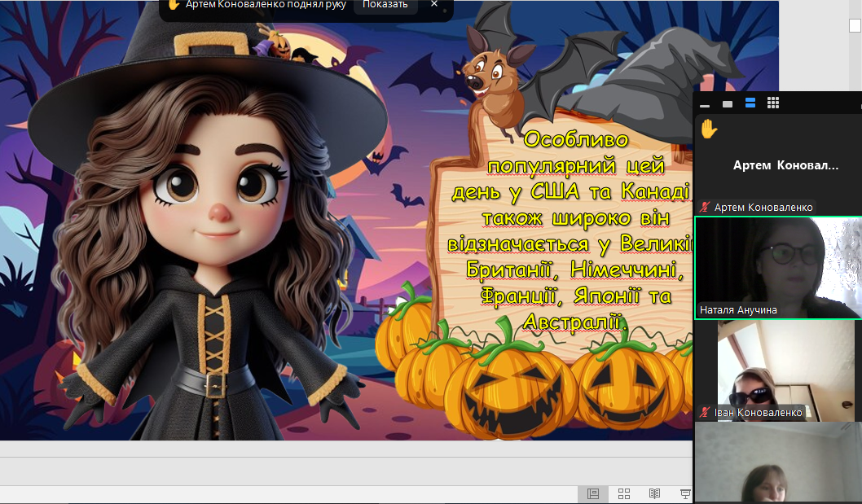Screen dimensions: 862x504
Task: Click the Іван Коноваленко name label
Action: tap(758, 412)
